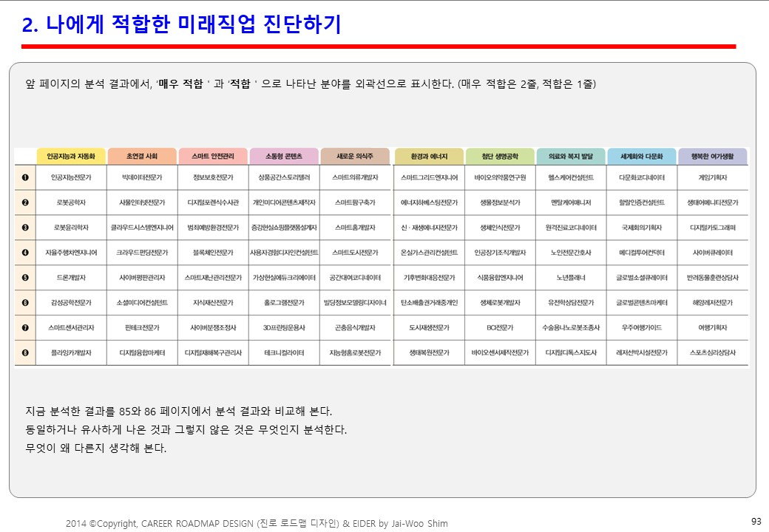Click the '크라우드펀딩전문가' cell

142,252
